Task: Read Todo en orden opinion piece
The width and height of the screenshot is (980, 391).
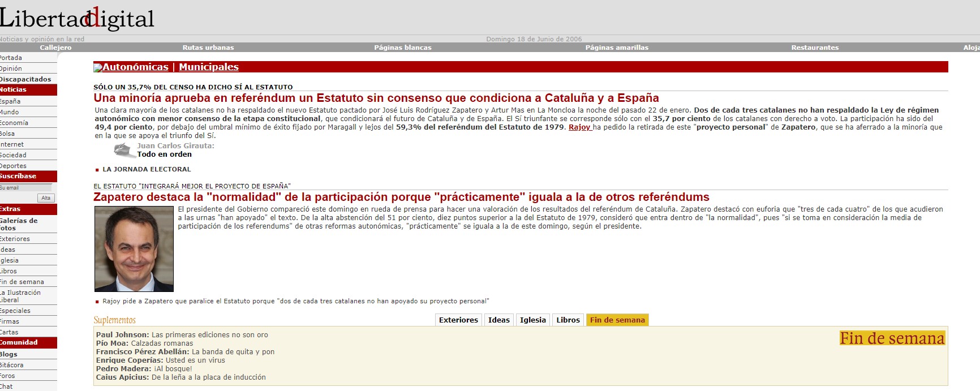Action: [x=164, y=154]
